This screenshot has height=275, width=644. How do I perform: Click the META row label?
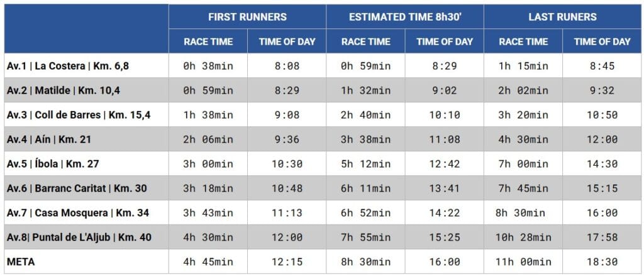point(19,262)
